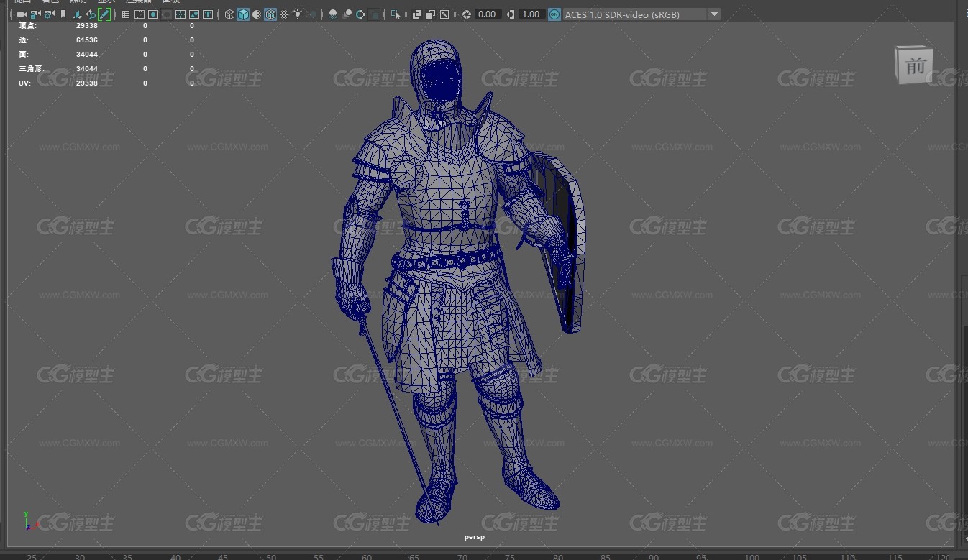The image size is (968, 560).
Task: Click the triangle count 34044 beside 三角形
Action: (x=87, y=69)
